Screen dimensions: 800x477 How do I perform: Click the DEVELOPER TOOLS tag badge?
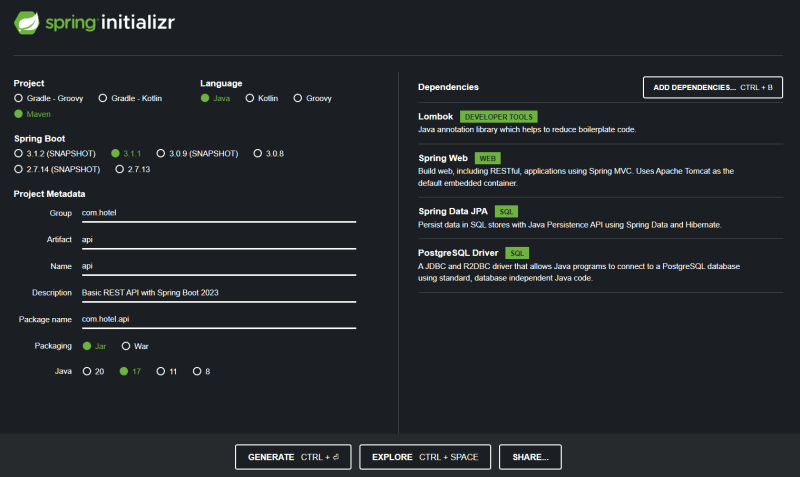(x=498, y=117)
